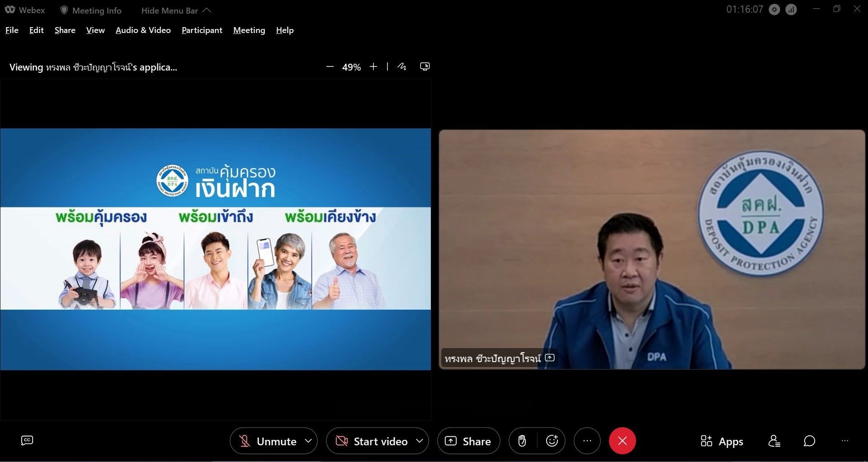Toggle closed captions
Screen dimensions: 868x462
coord(27,440)
